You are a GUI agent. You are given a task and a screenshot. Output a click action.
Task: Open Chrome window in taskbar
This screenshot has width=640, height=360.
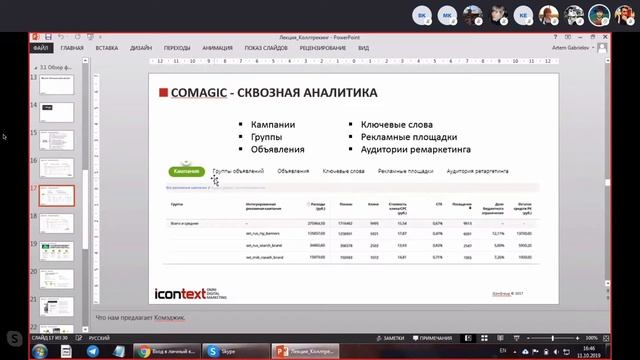point(167,351)
